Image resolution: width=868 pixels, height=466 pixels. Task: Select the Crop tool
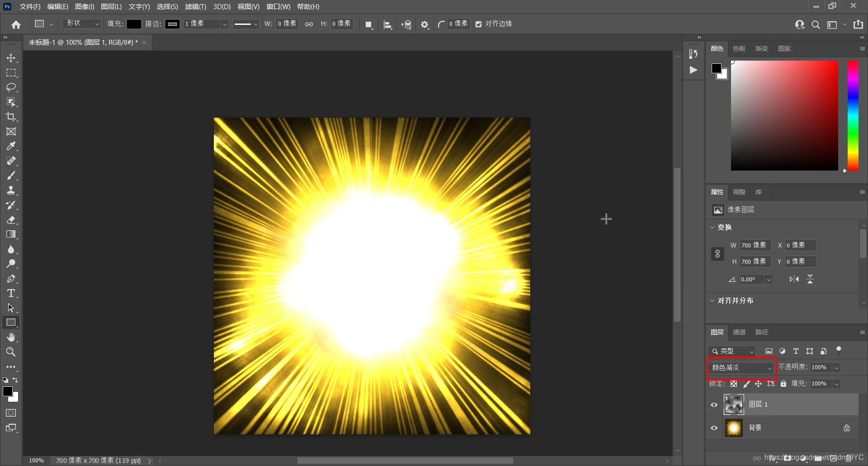tap(11, 117)
